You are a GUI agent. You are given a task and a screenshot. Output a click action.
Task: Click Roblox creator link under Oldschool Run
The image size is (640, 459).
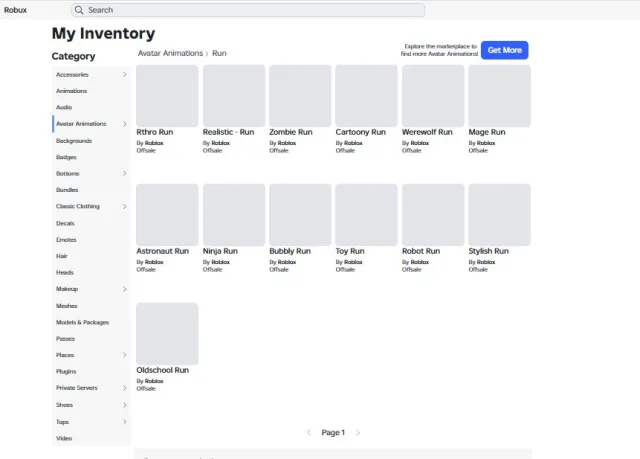(x=154, y=381)
